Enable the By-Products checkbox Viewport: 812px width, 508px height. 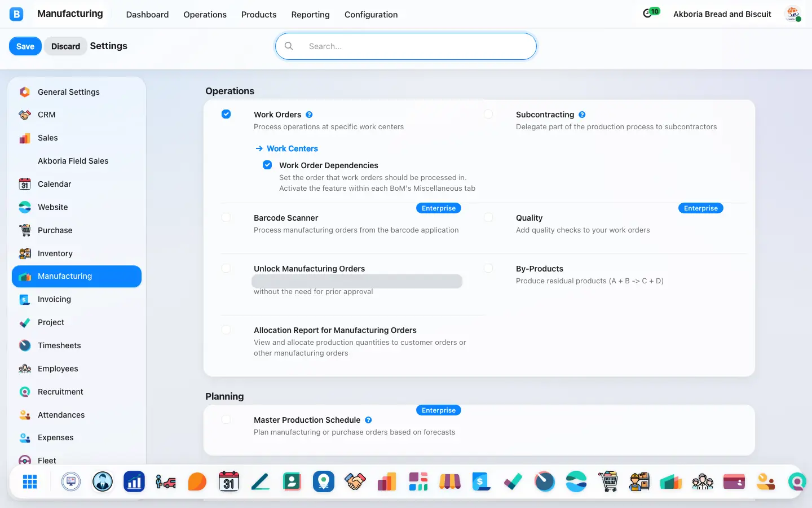488,268
